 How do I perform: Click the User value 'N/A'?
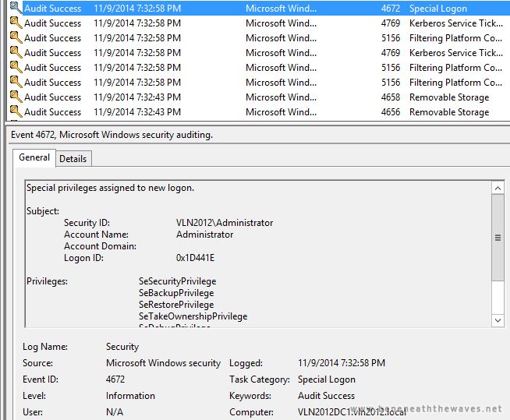pyautogui.click(x=115, y=412)
